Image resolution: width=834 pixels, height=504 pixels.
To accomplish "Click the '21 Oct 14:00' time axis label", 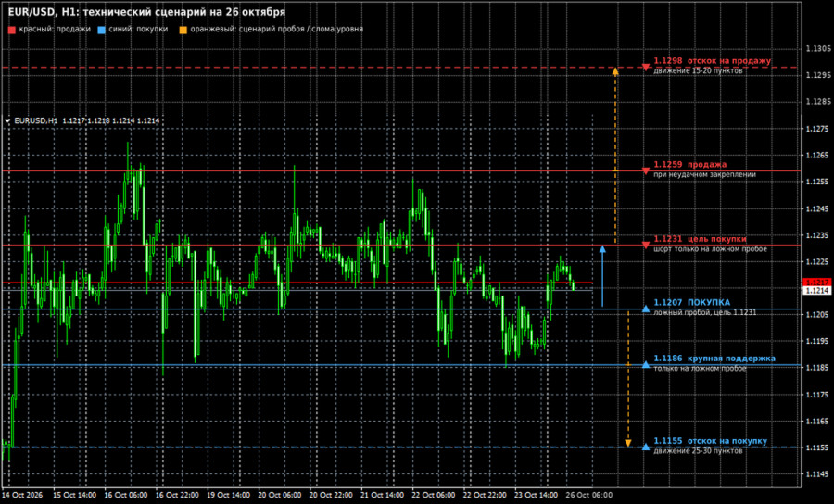I will (383, 495).
